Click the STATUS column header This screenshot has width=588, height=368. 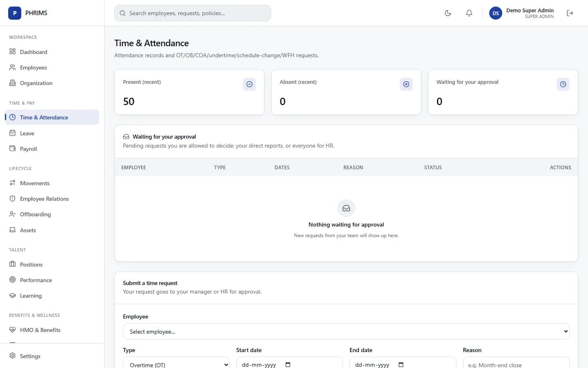coord(433,167)
